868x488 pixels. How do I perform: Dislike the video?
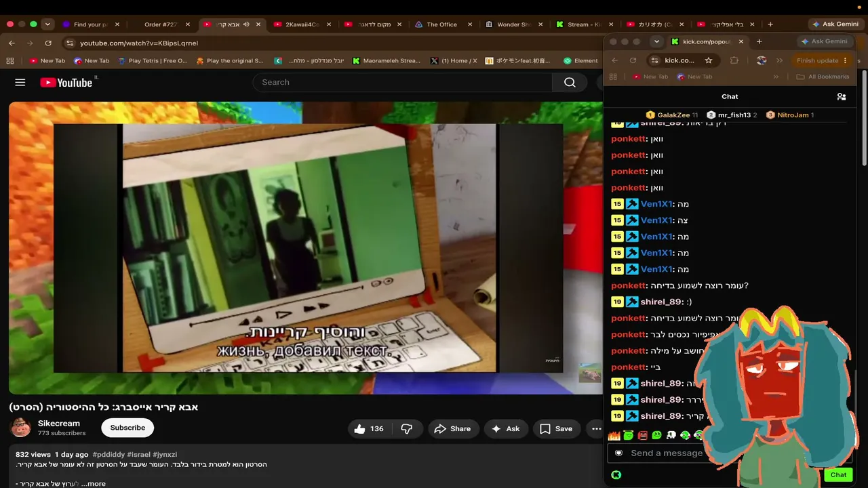407,428
